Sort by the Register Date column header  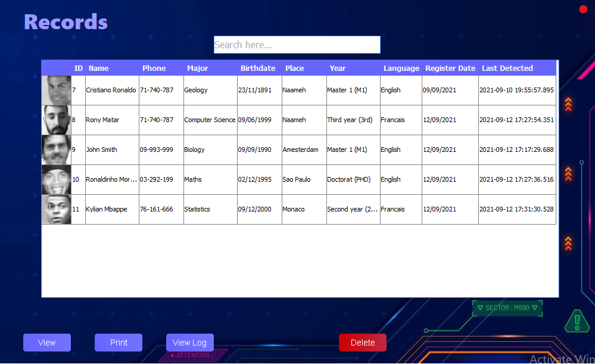[450, 69]
